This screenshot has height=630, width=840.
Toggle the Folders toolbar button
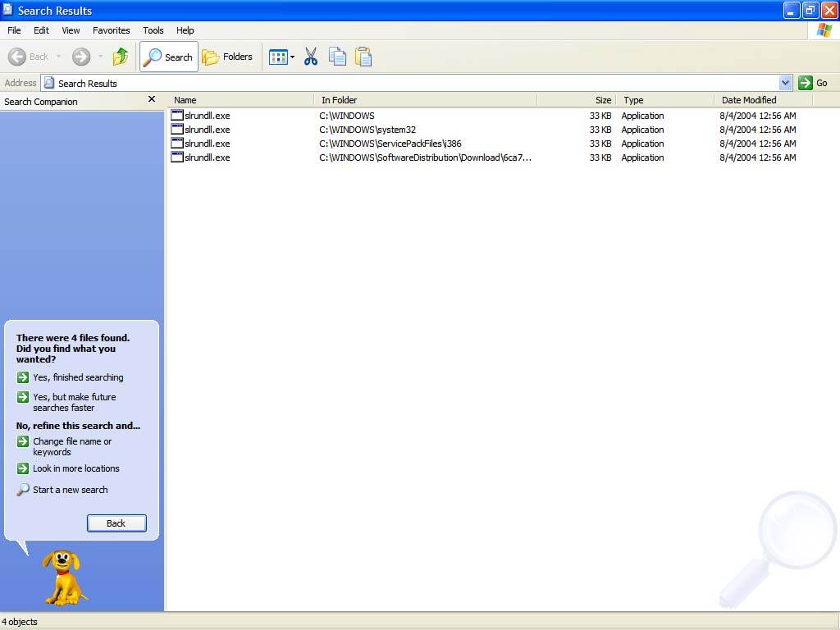tap(228, 57)
